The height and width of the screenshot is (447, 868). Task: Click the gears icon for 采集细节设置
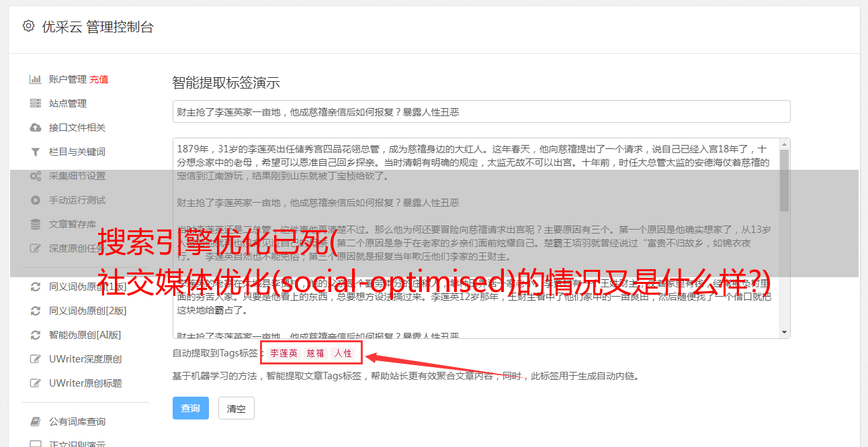pos(36,176)
